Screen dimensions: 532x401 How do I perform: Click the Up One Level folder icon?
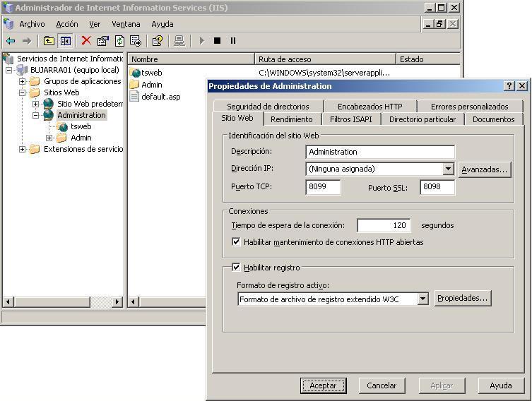49,41
